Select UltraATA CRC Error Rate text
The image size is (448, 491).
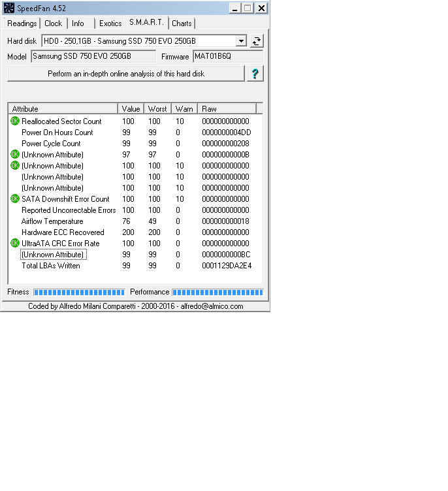click(61, 244)
